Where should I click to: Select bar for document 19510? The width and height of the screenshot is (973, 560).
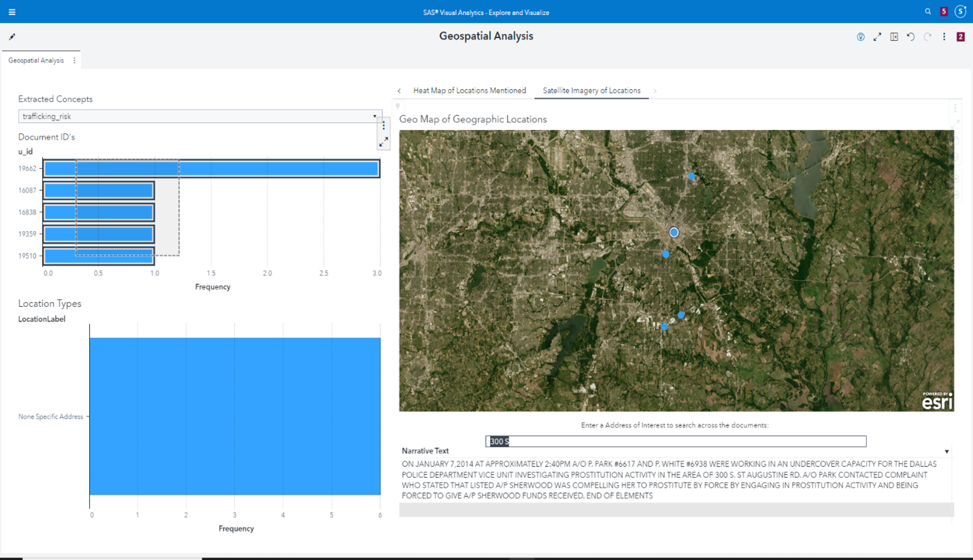tap(99, 256)
